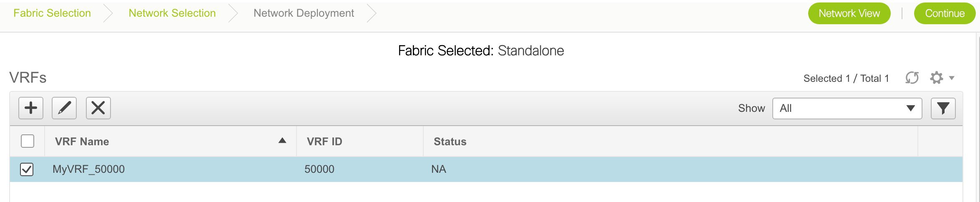
Task: Uncheck the MyVRF_50000 row checkbox
Action: point(27,169)
